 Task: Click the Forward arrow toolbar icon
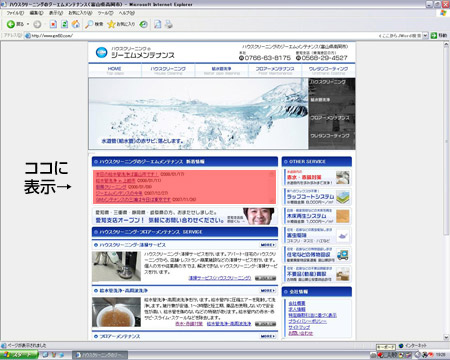(37, 24)
